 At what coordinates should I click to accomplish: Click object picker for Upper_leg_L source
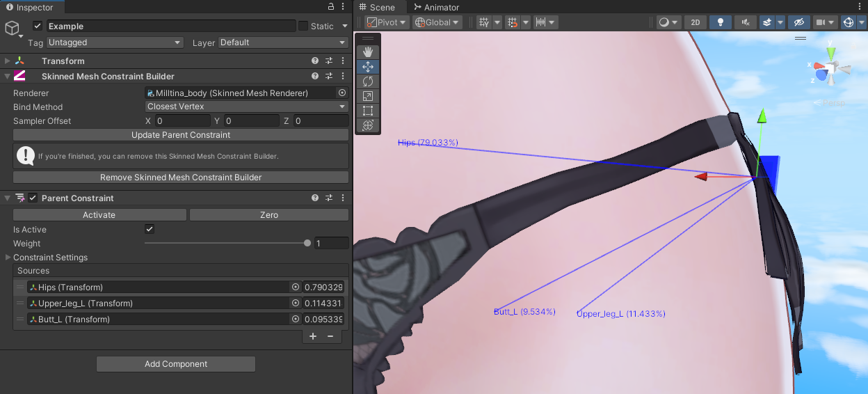pos(296,303)
